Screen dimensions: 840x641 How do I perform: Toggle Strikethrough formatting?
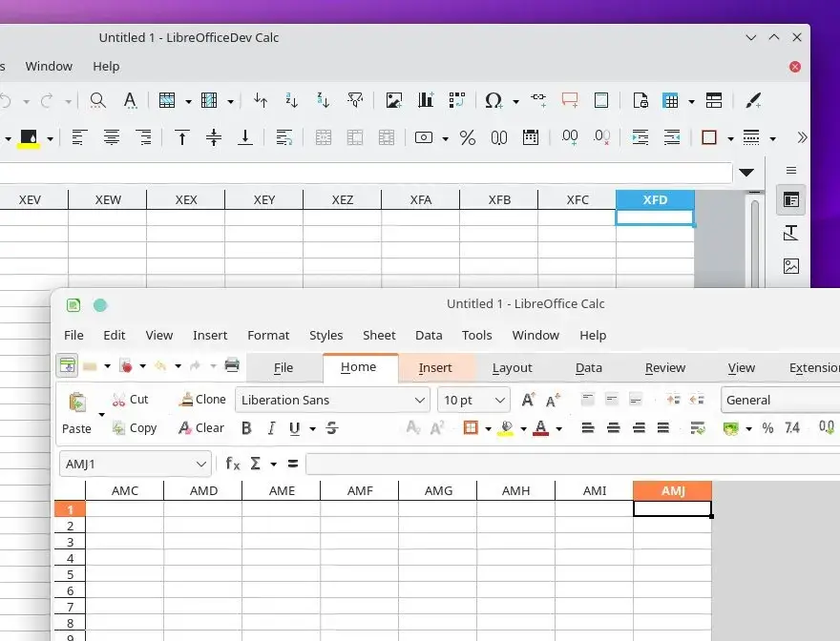tap(332, 428)
